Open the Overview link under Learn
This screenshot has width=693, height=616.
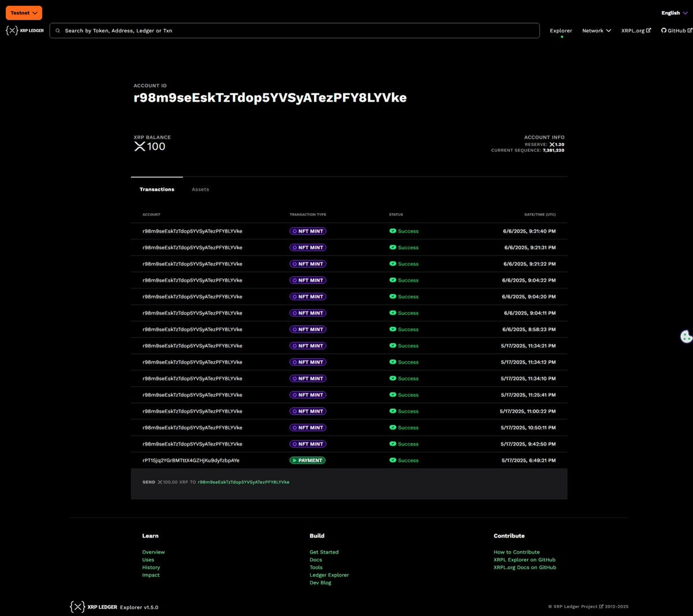coord(154,552)
